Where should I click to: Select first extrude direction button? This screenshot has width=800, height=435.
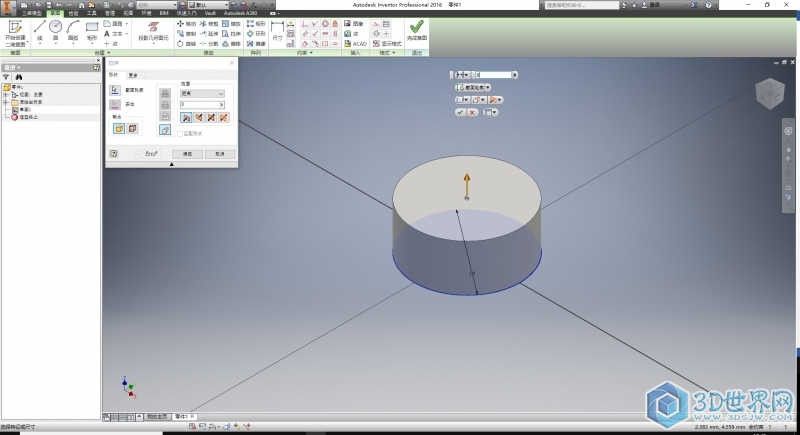point(186,118)
